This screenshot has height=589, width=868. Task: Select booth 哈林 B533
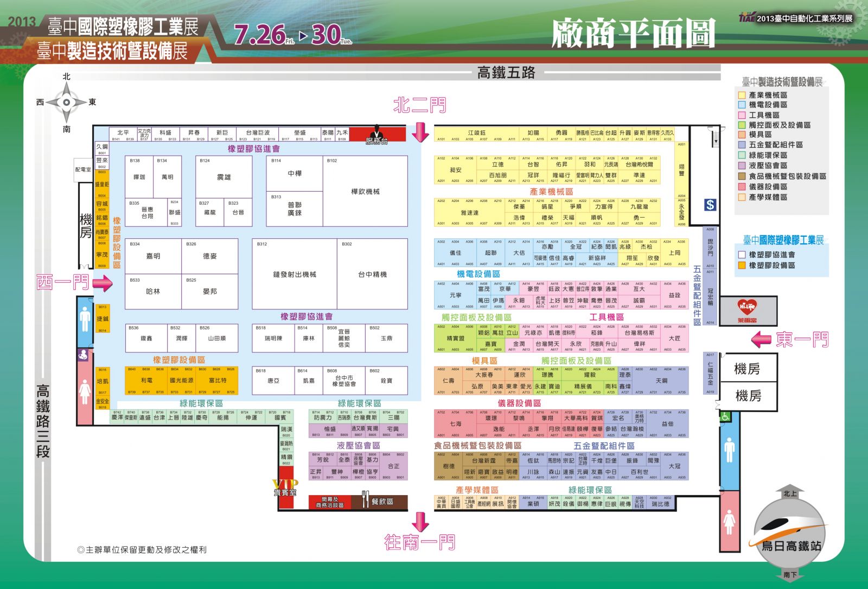(154, 292)
